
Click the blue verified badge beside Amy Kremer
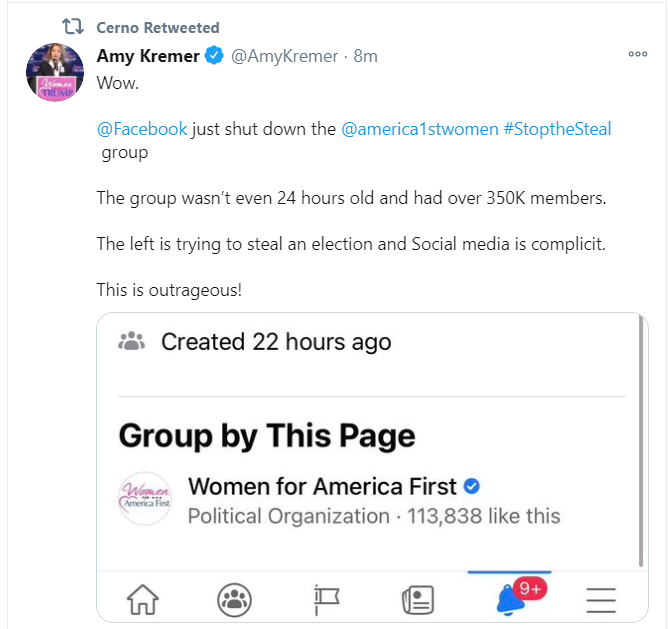tap(214, 57)
